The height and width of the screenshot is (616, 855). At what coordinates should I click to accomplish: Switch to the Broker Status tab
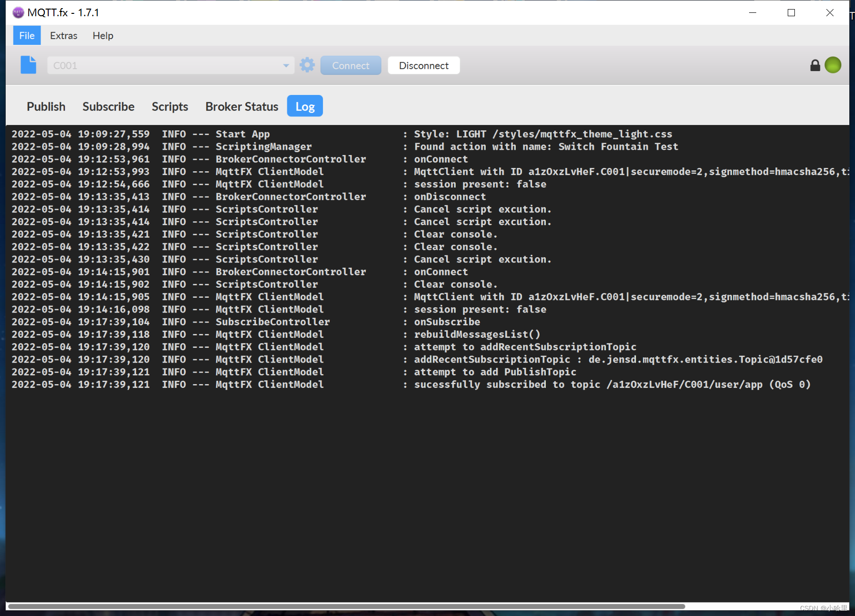pos(242,106)
